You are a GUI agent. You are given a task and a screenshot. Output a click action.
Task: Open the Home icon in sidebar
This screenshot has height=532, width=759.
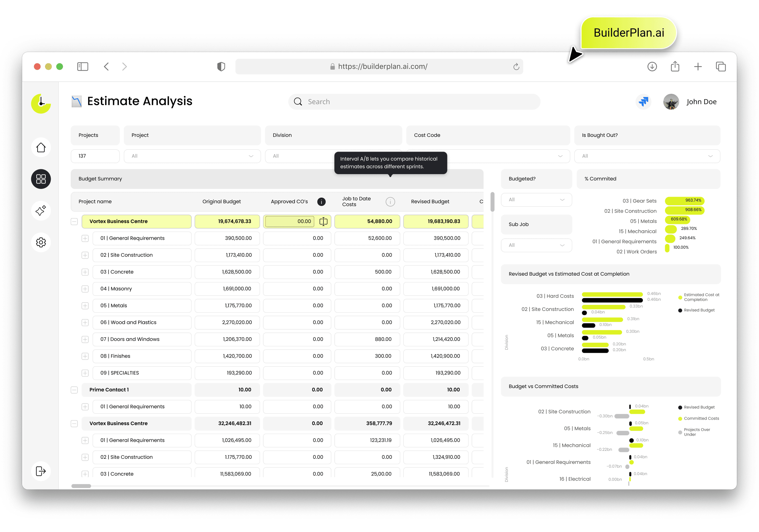click(x=41, y=147)
